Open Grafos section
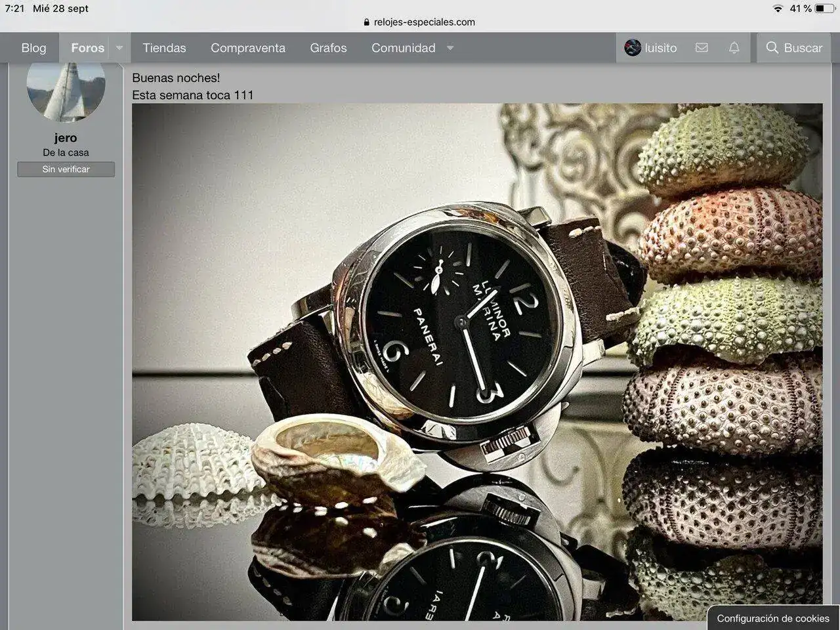 tap(328, 48)
